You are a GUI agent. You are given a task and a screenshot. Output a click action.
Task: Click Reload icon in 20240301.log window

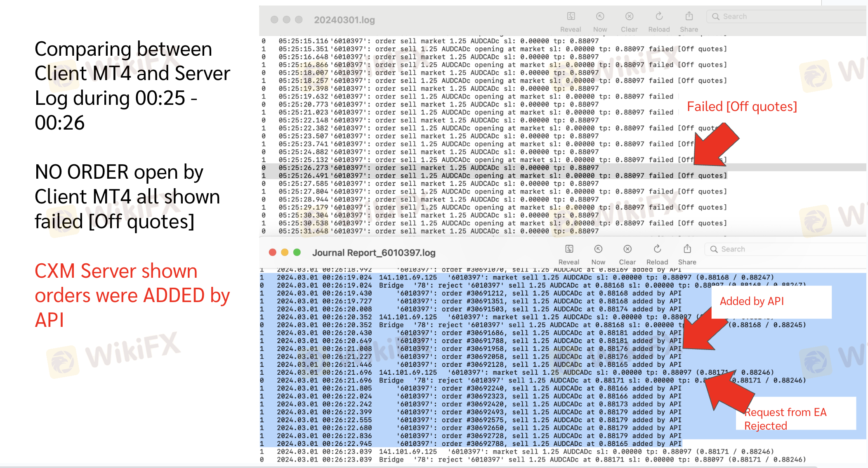[659, 17]
